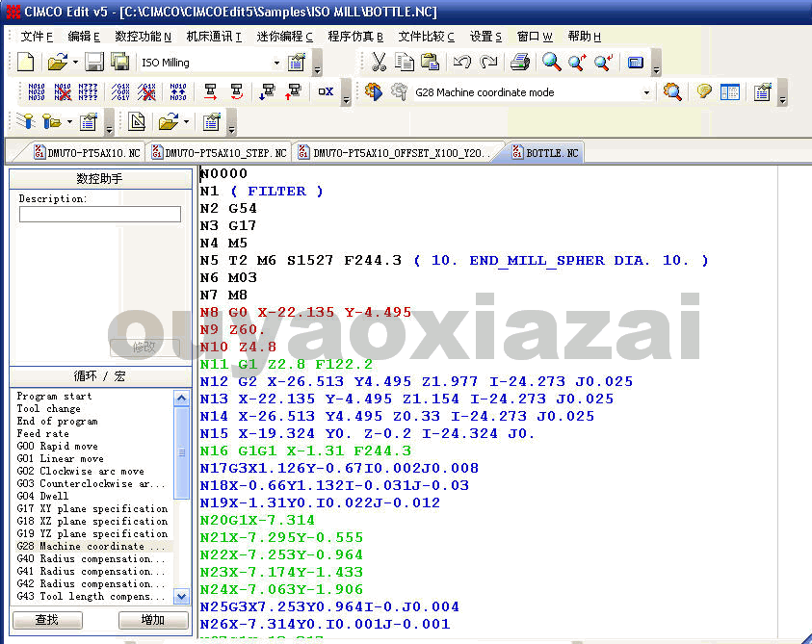Click the Find Previous icon
812x644 pixels.
[603, 63]
